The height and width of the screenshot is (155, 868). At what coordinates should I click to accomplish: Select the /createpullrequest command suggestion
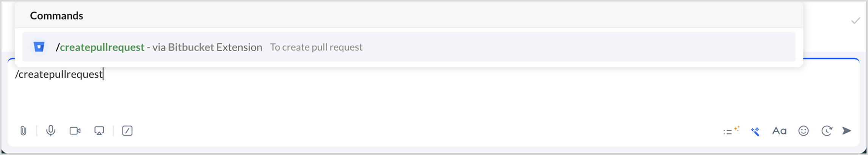[102, 47]
